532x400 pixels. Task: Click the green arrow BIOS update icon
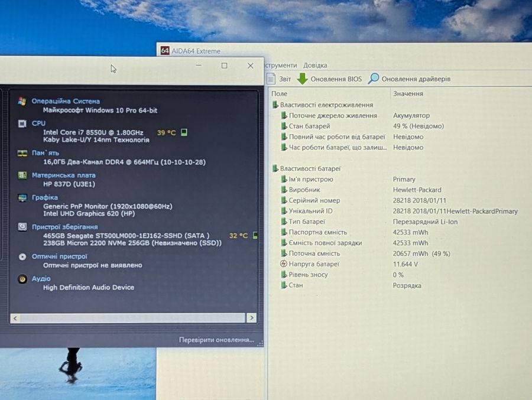tap(302, 79)
